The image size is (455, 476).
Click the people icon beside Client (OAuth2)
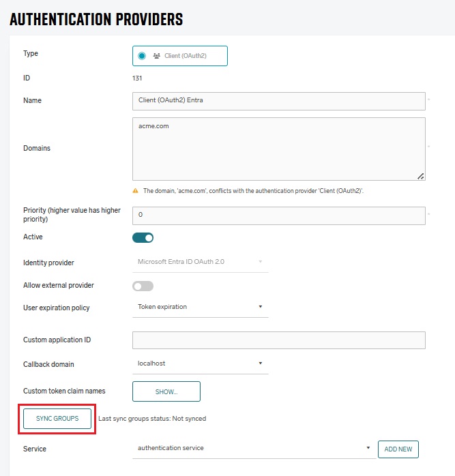click(156, 56)
